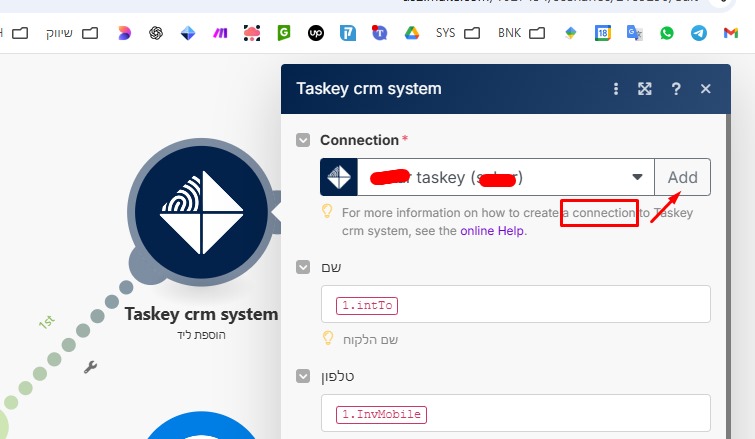Viewport: 755px width, 439px height.
Task: Collapse the Connection section toggle
Action: point(303,141)
